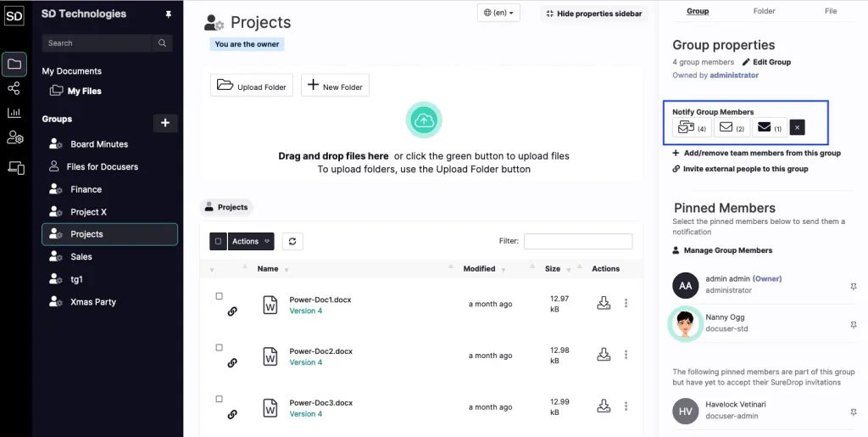Click the link icon beside Power-Doc2.docx
Image resolution: width=868 pixels, height=437 pixels.
pyautogui.click(x=232, y=363)
